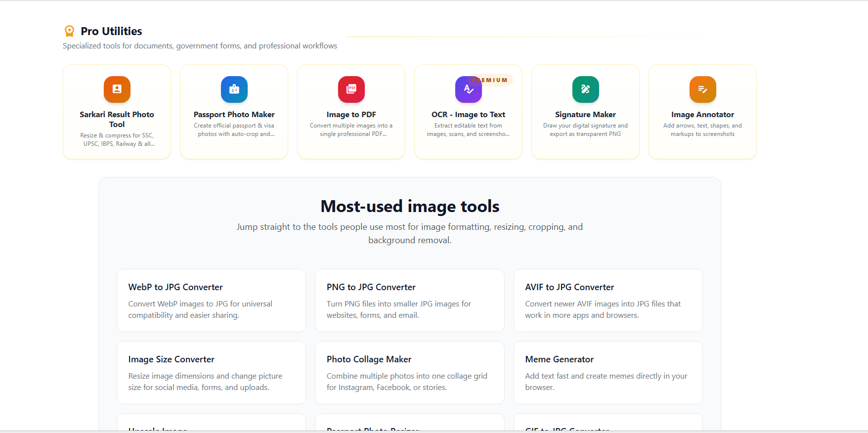868x433 pixels.
Task: Open the Sarkari Result Photo Tool title
Action: pos(117,119)
